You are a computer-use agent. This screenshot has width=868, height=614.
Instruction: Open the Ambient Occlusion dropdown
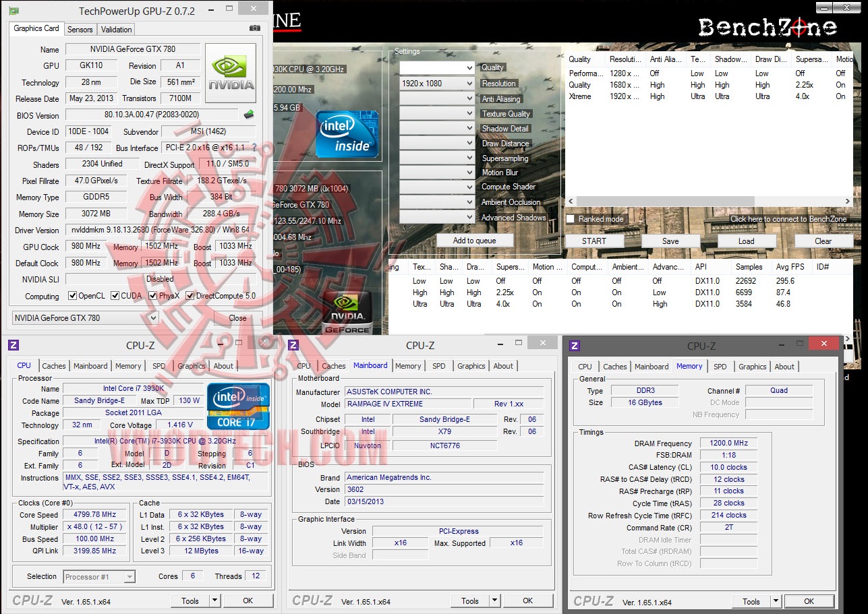[437, 202]
